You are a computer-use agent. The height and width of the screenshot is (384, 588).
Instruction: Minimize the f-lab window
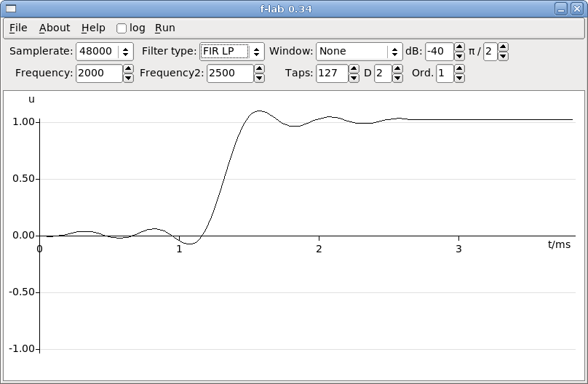coord(561,9)
